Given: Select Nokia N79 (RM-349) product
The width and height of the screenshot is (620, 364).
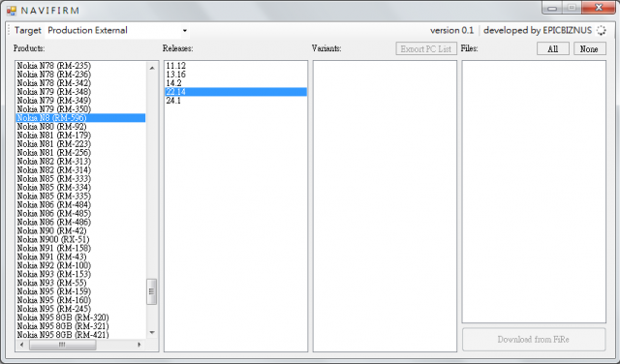Looking at the screenshot, I should pos(80,101).
